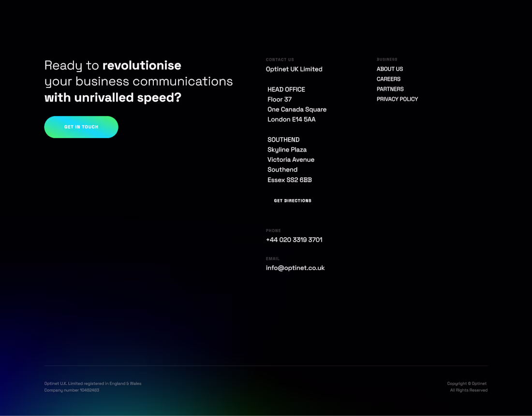Open the CAREERS page link

[388, 79]
